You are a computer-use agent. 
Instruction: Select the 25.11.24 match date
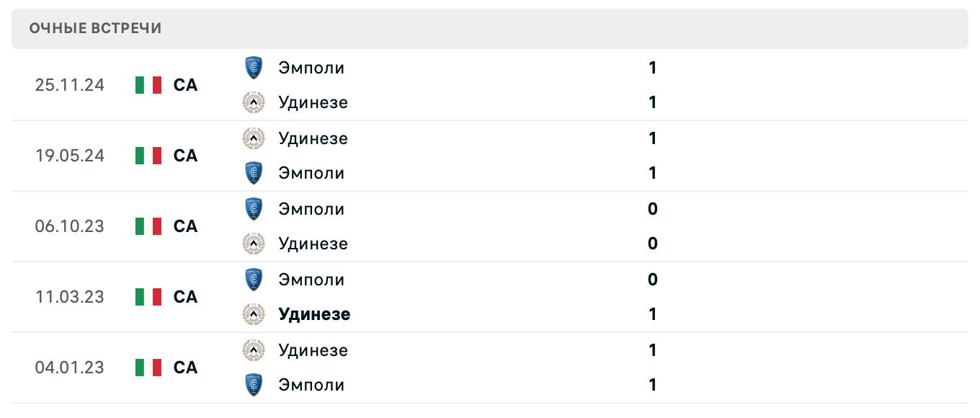(69, 85)
